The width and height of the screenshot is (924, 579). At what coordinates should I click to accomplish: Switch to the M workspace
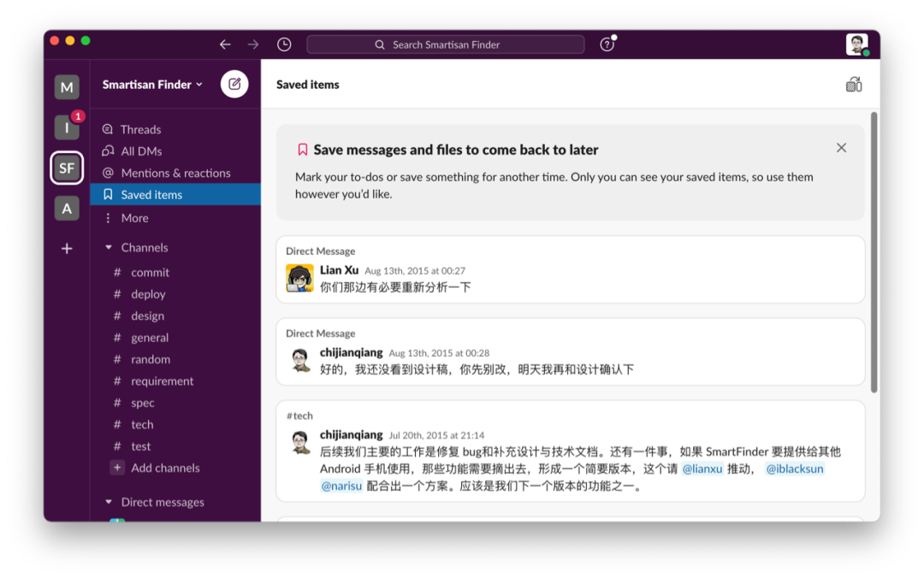[x=67, y=87]
